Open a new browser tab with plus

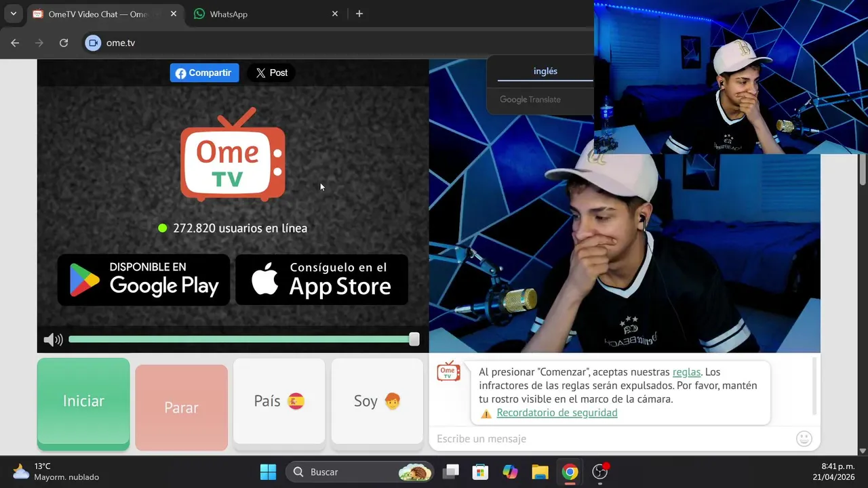coord(359,14)
